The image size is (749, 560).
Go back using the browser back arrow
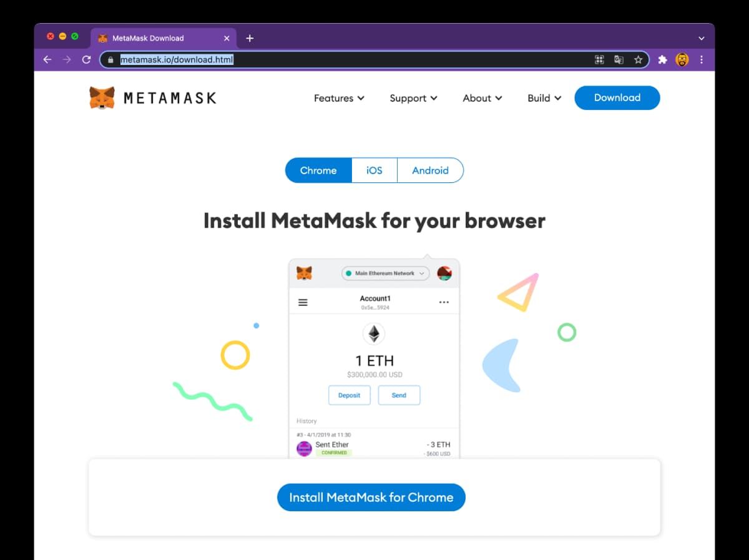pos(47,60)
